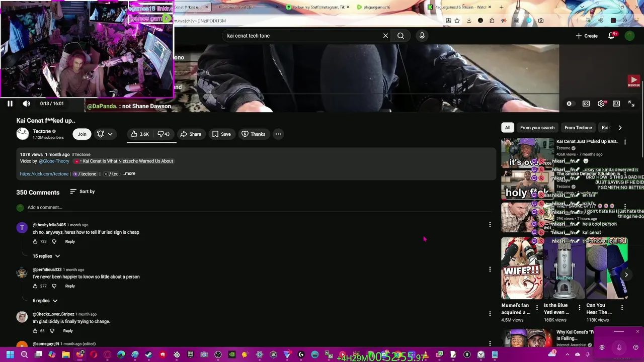Start voice search with the microphone icon
This screenshot has height=362, width=644.
tap(422, 36)
